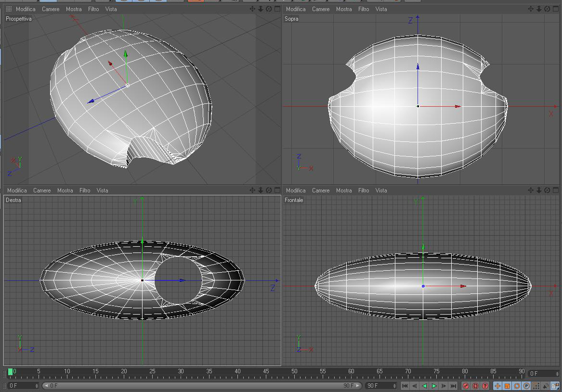Click the stepper arrows of the start 0 F field

37,386
